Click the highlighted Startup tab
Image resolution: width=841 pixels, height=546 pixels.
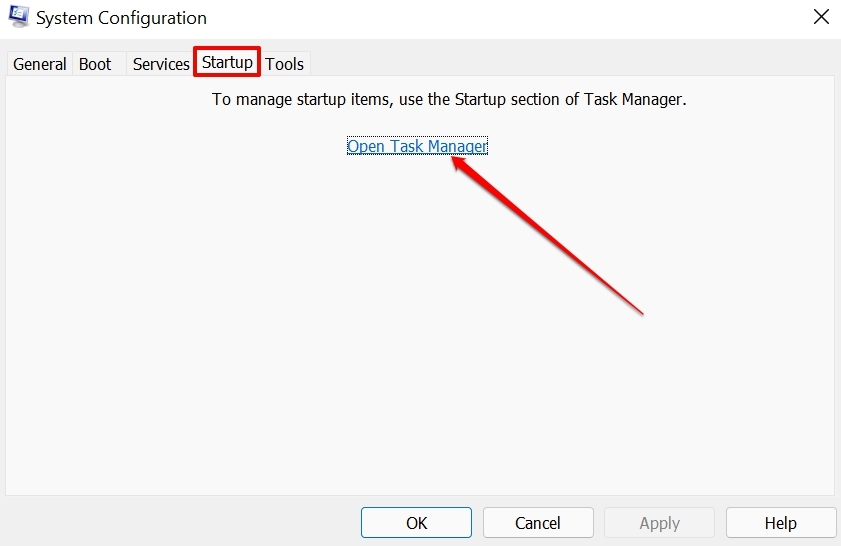[x=227, y=62]
